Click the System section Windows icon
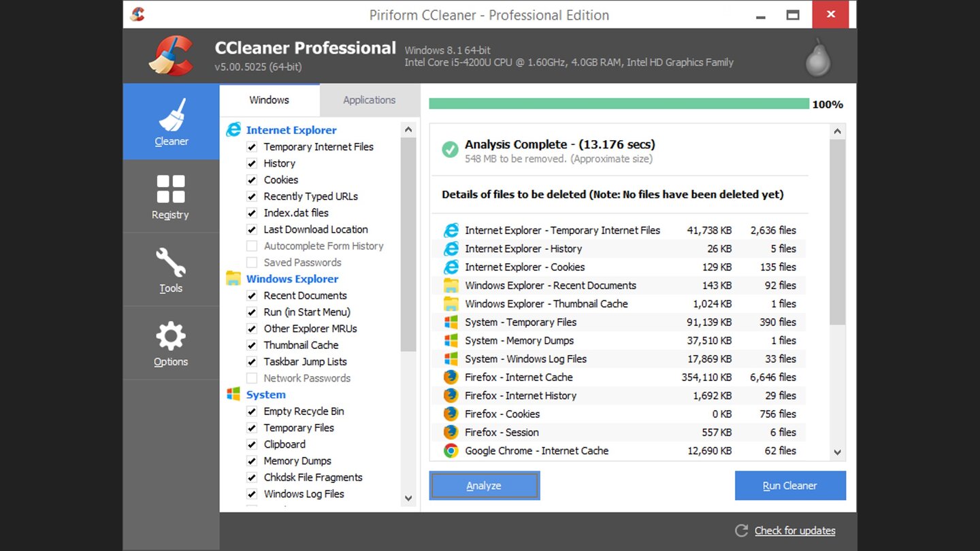The height and width of the screenshot is (551, 980). 233,395
